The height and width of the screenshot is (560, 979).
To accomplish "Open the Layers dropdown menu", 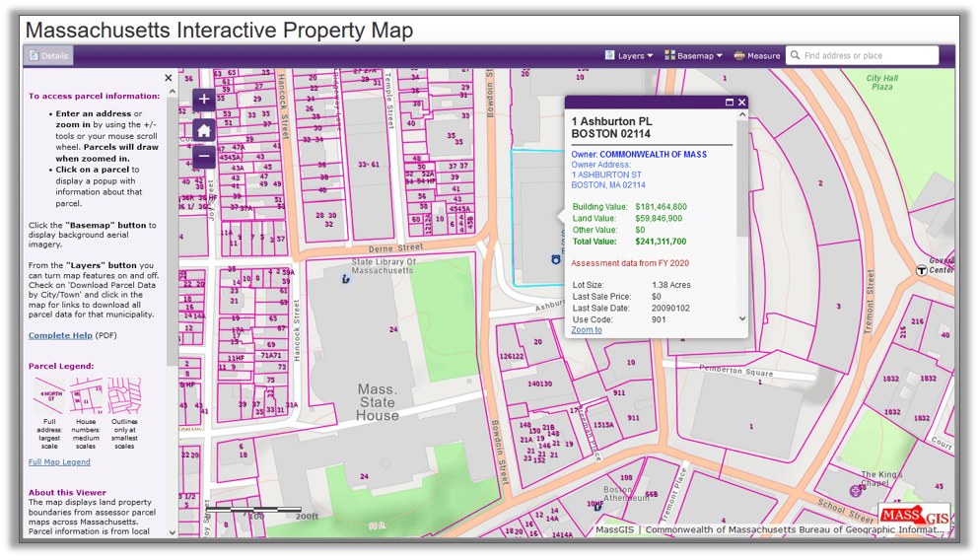I will tap(629, 56).
